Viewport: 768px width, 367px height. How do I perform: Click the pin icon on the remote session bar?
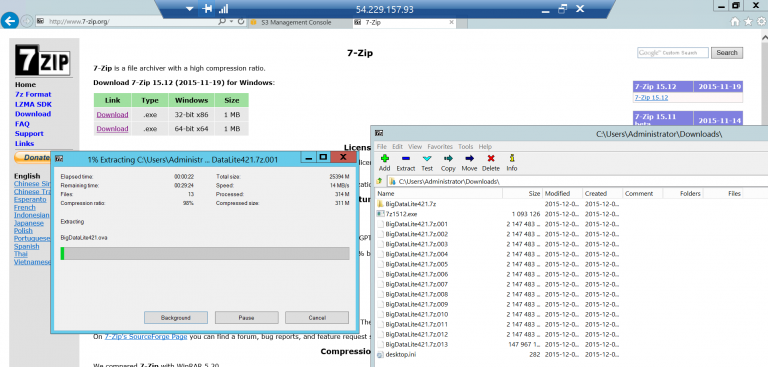(x=207, y=9)
